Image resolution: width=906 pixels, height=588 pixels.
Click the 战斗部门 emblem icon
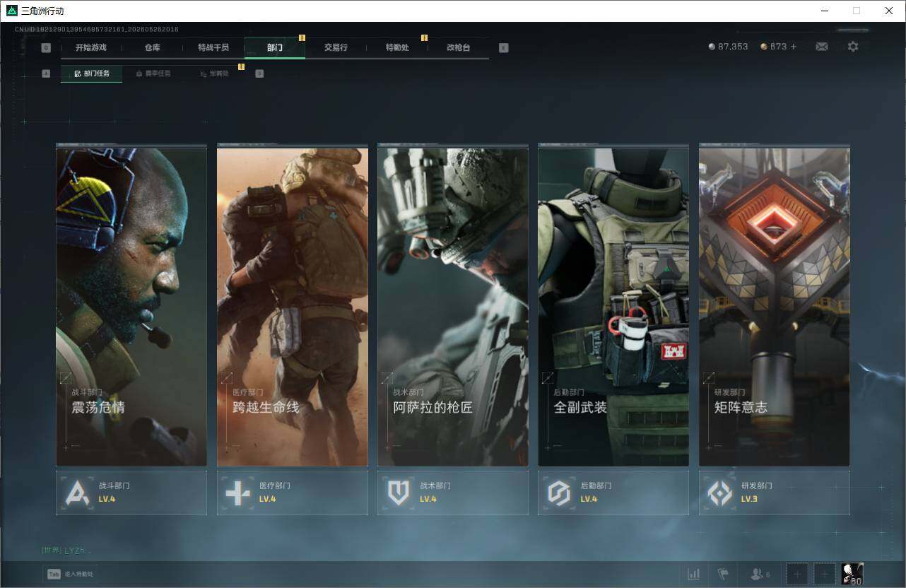(77, 493)
